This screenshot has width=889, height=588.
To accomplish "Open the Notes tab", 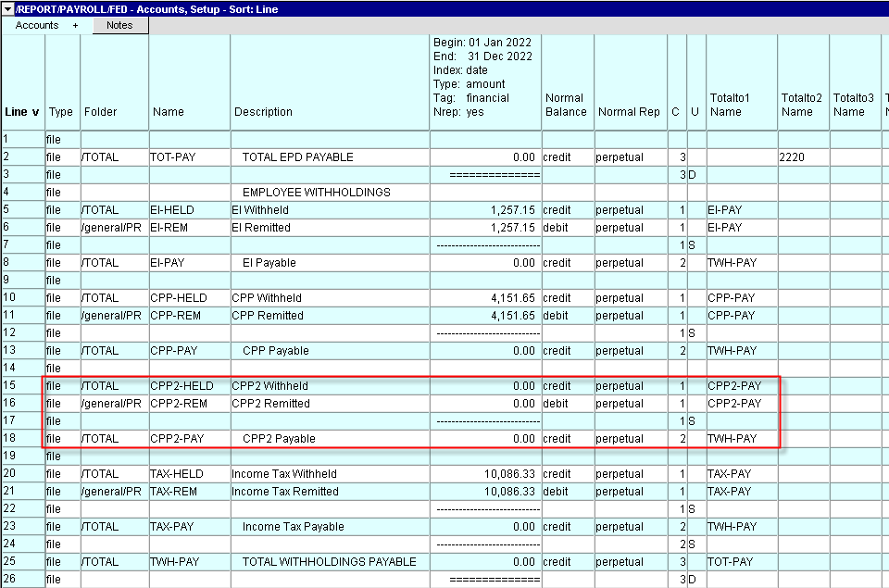I will coord(119,26).
